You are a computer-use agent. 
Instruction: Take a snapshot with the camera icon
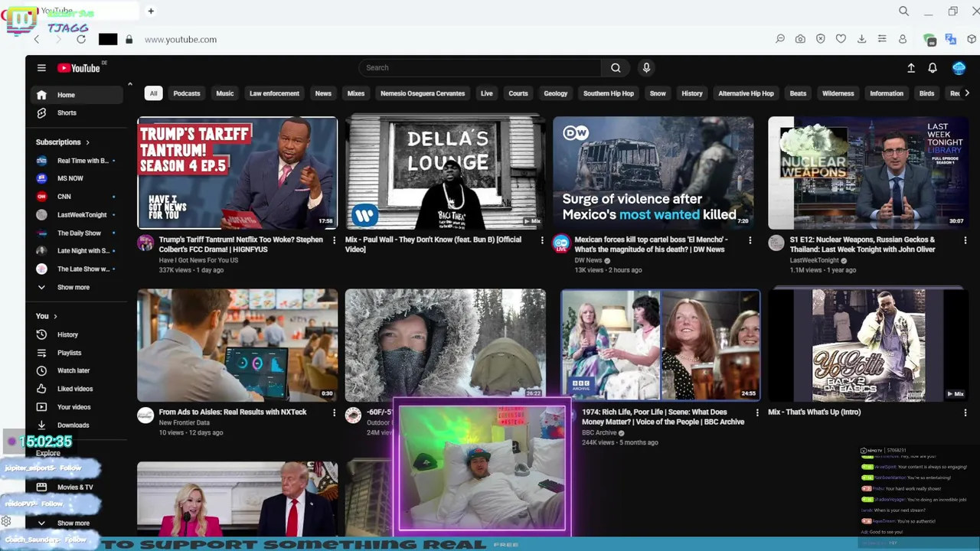pyautogui.click(x=800, y=39)
